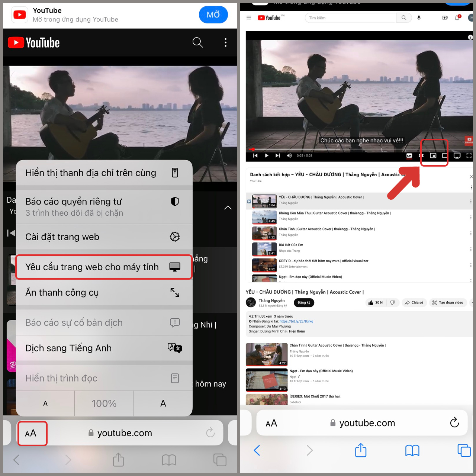Choose 'Dịch sang Tiếng Anh' option
Viewport: 476px width, 476px height.
coord(104,348)
